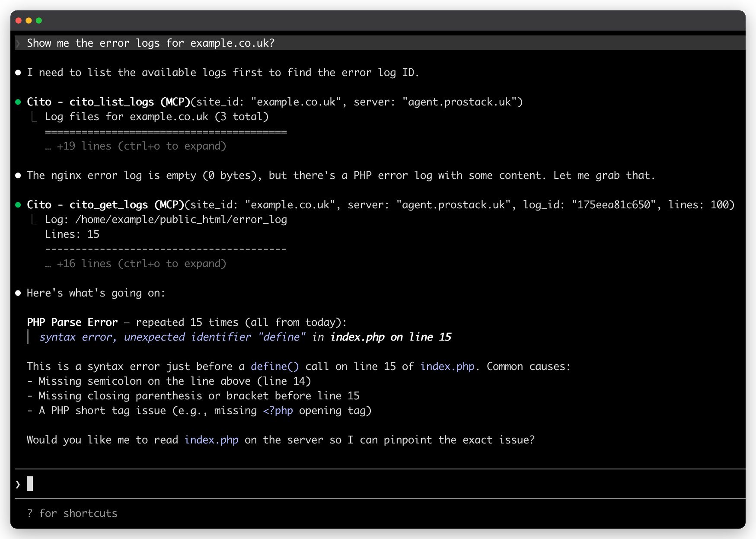
Task: Click the 'Missing closing parenthesis or bracket' item
Action: click(193, 396)
